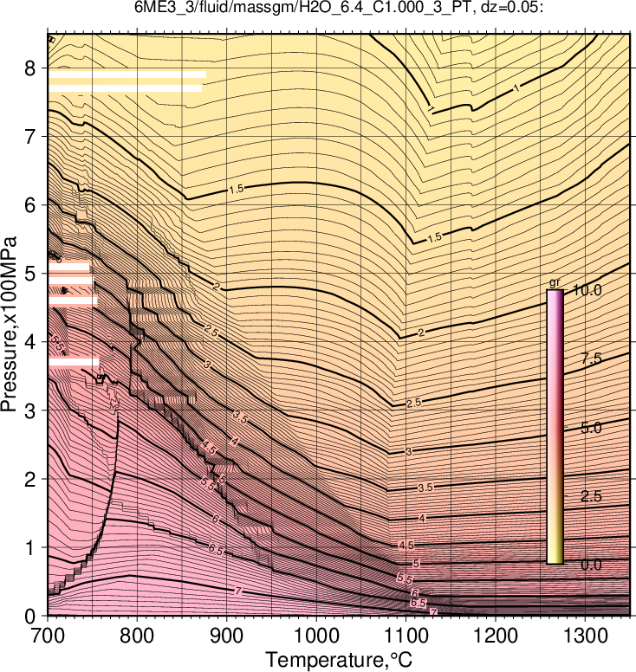636x672 pixels.
Task: Select the 7.5 value on the color scale
Action: point(592,359)
